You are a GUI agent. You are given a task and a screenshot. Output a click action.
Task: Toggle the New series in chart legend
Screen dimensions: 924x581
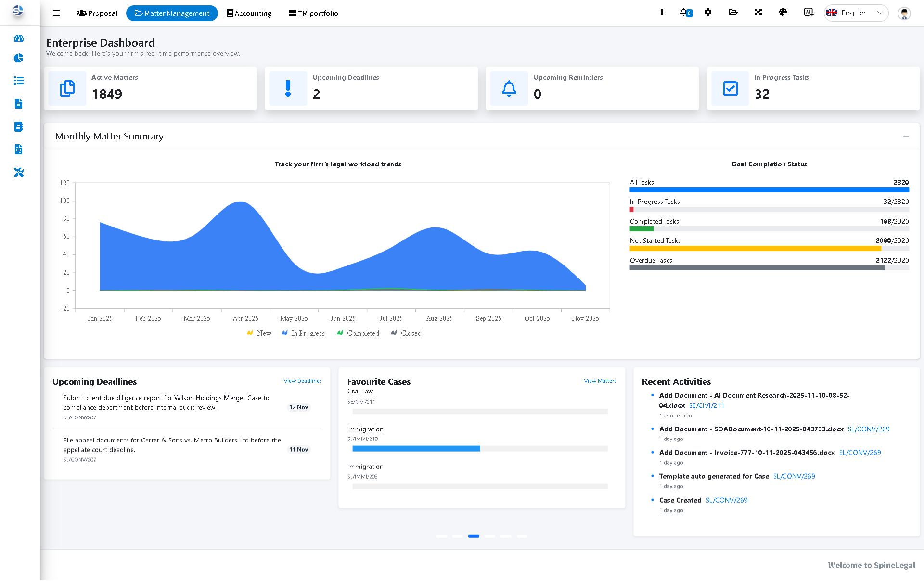coord(259,333)
